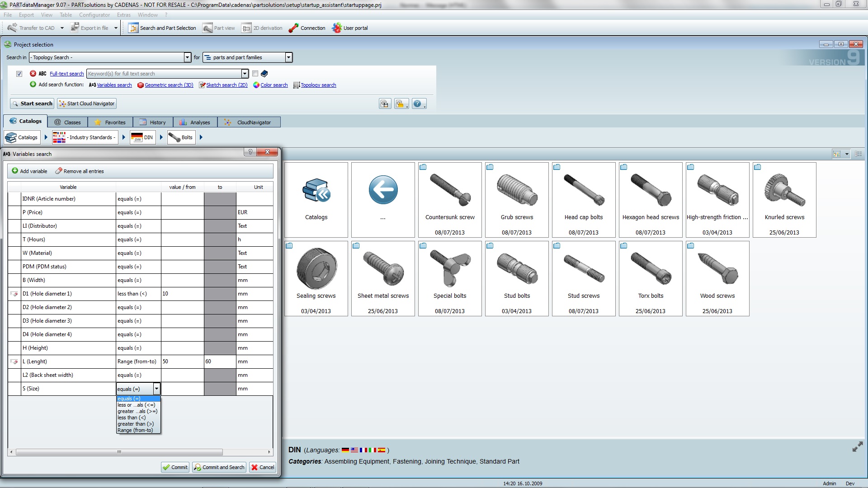Remove the full-text search row via red X
This screenshot has width=868, height=488.
pos(33,74)
